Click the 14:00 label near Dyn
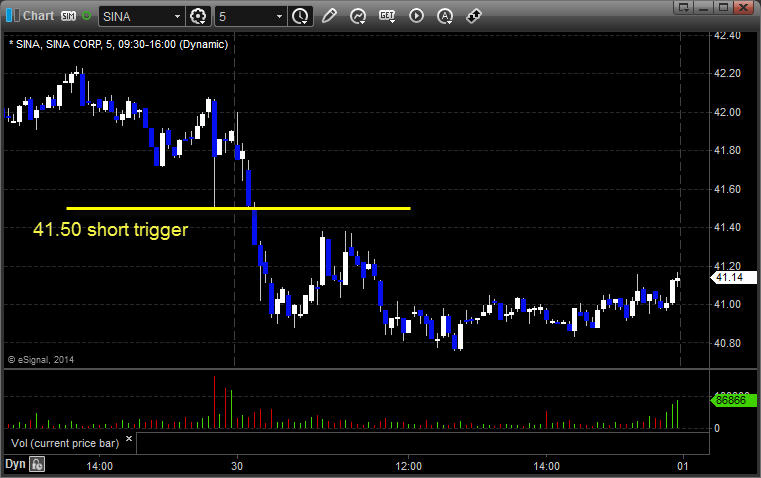This screenshot has height=478, width=761. tap(99, 466)
